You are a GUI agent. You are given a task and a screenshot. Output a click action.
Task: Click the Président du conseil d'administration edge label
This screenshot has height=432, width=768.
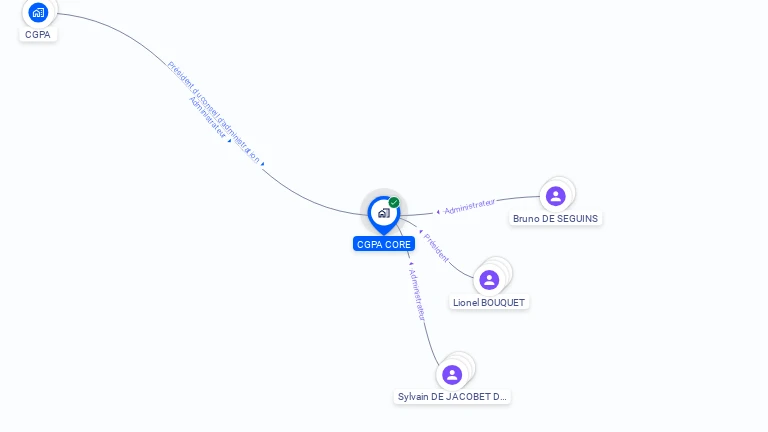tap(214, 112)
